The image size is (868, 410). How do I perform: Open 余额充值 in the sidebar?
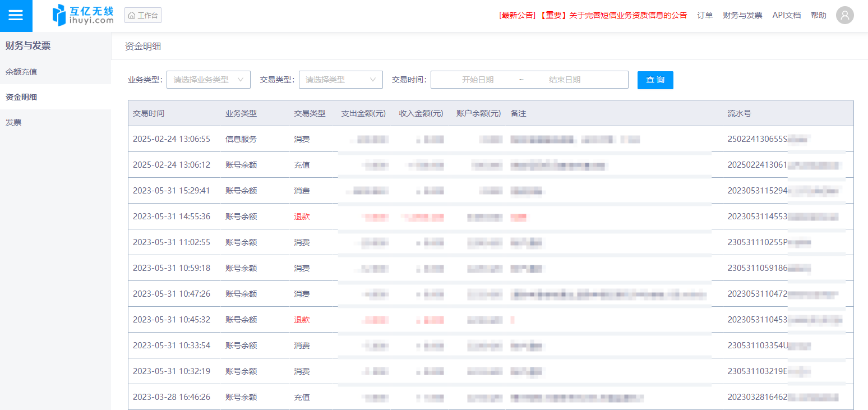point(21,72)
